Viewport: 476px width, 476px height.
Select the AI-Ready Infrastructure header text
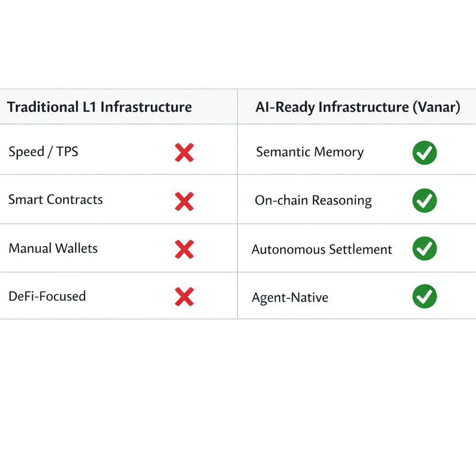[332, 107]
